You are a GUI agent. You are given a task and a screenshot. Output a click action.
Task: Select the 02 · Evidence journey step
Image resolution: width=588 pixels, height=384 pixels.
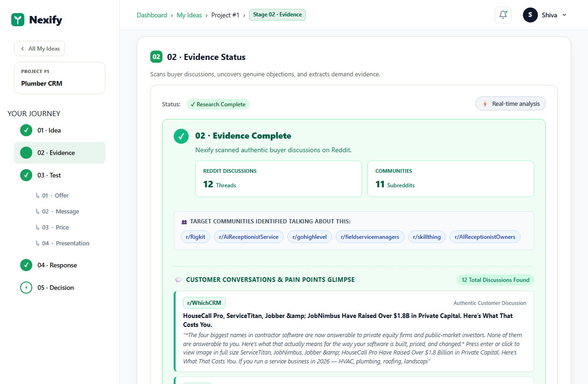pos(59,153)
